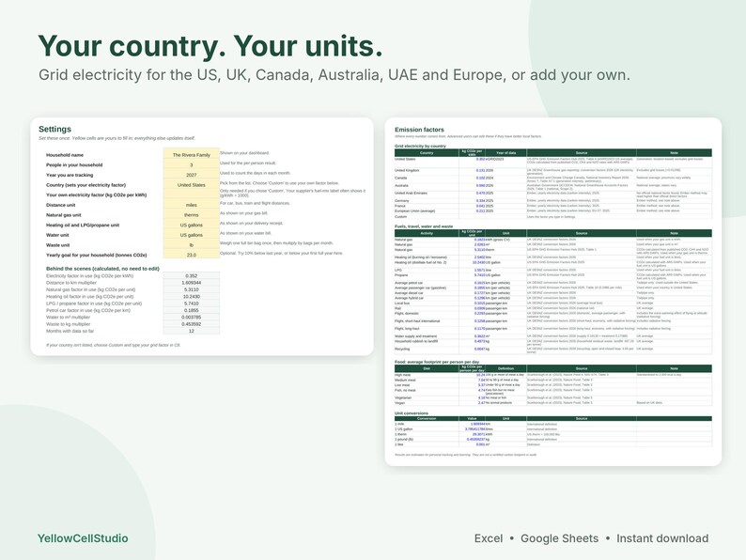Image resolution: width=746 pixels, height=560 pixels.
Task: Click the 'Instant download' footer label
Action: [662, 538]
